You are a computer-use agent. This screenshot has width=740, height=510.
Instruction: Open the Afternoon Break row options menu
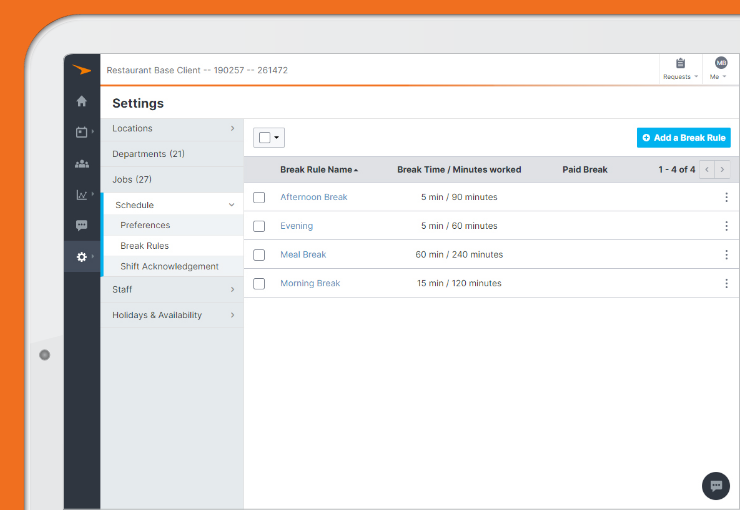coord(726,197)
